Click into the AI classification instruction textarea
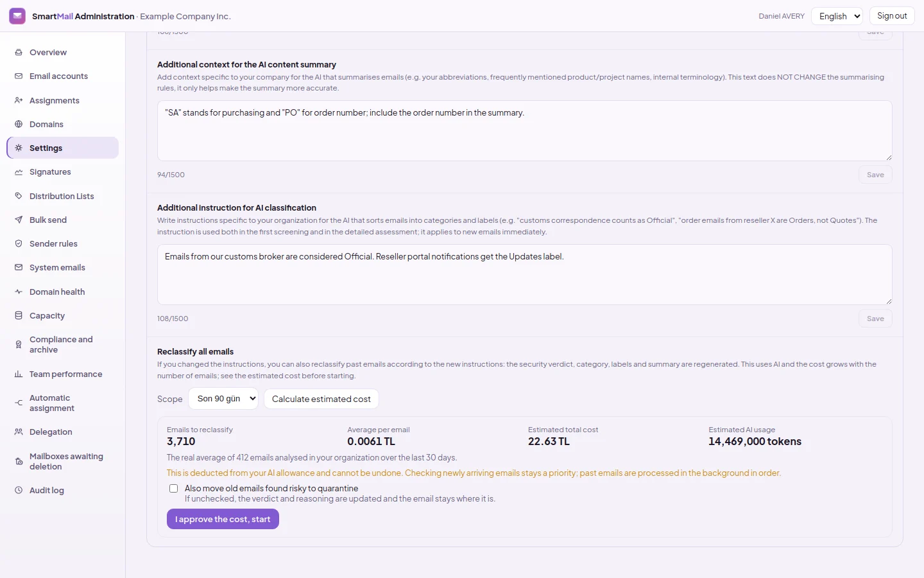 coord(525,274)
